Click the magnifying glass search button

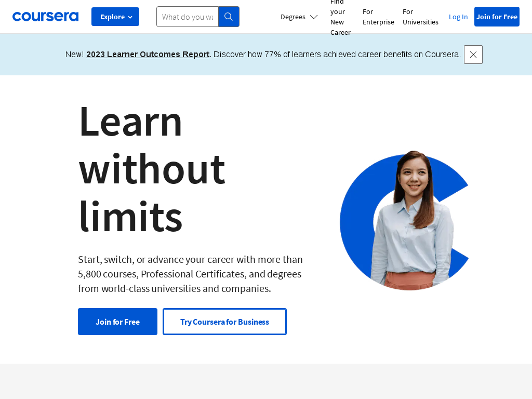tap(229, 17)
